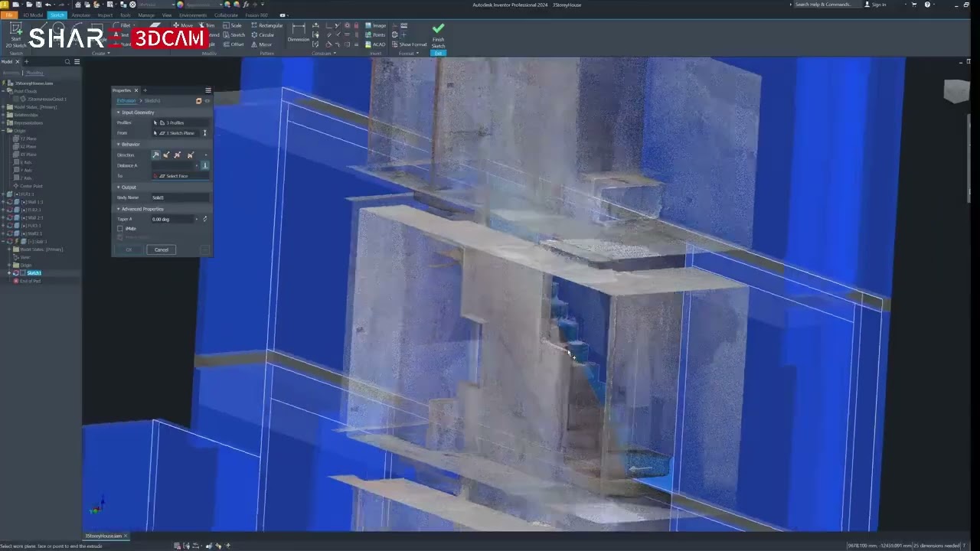Click the To Select Face field

[x=179, y=176]
